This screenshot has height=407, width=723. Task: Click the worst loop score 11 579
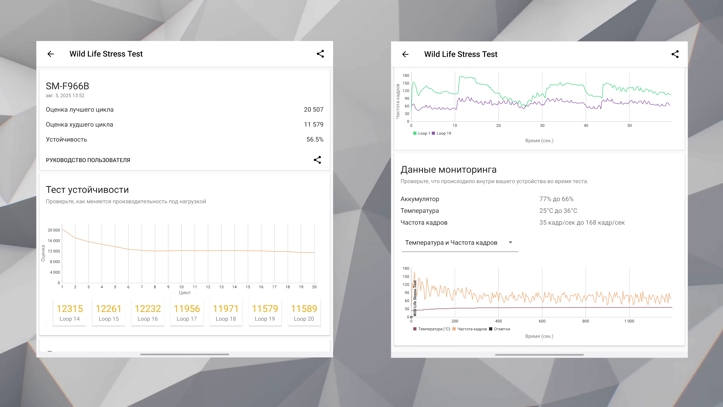point(314,124)
